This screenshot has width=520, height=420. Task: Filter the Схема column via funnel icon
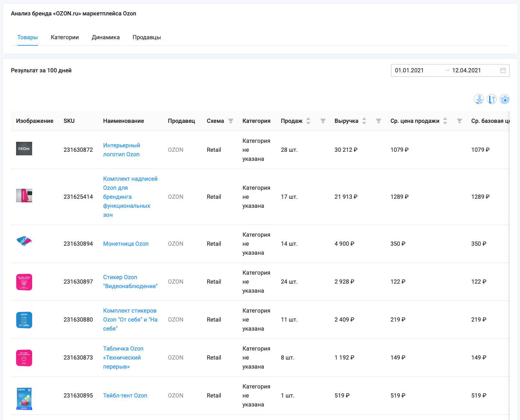tap(231, 121)
